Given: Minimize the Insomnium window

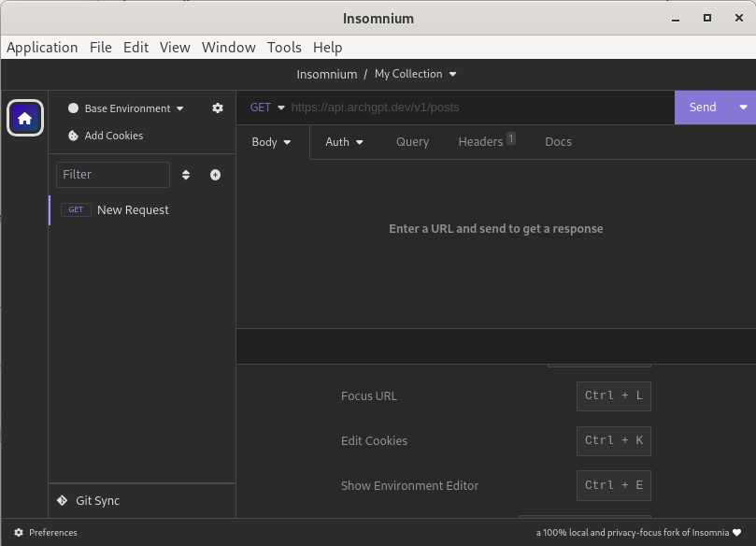Looking at the screenshot, I should point(676,20).
